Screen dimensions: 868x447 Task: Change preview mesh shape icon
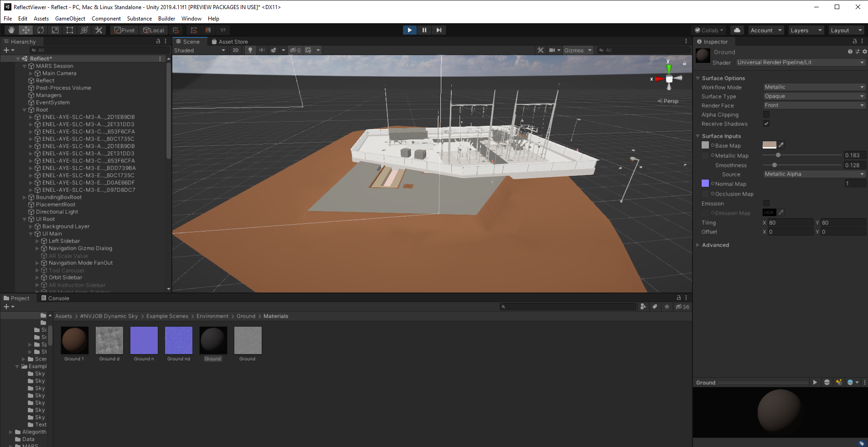pos(827,382)
